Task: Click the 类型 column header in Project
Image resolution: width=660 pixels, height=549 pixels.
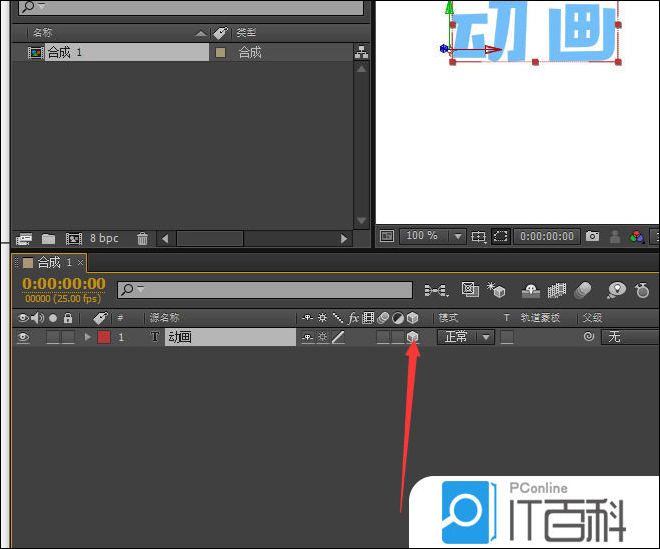Action: (246, 32)
